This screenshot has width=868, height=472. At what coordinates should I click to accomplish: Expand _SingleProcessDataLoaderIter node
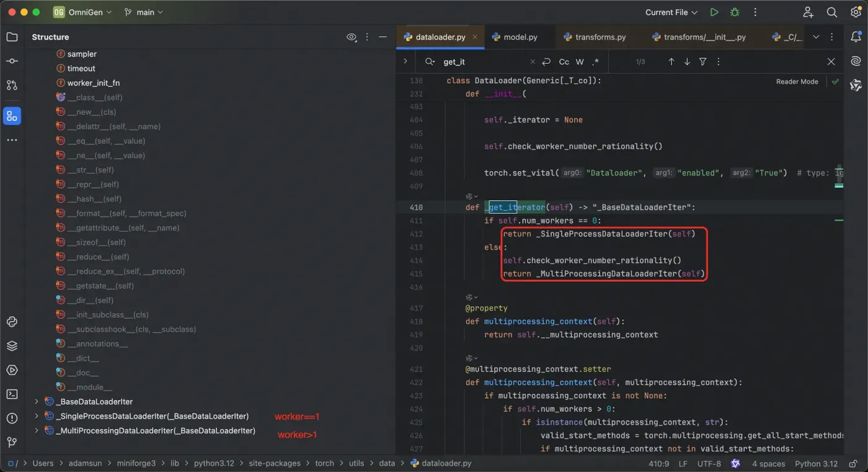[37, 416]
